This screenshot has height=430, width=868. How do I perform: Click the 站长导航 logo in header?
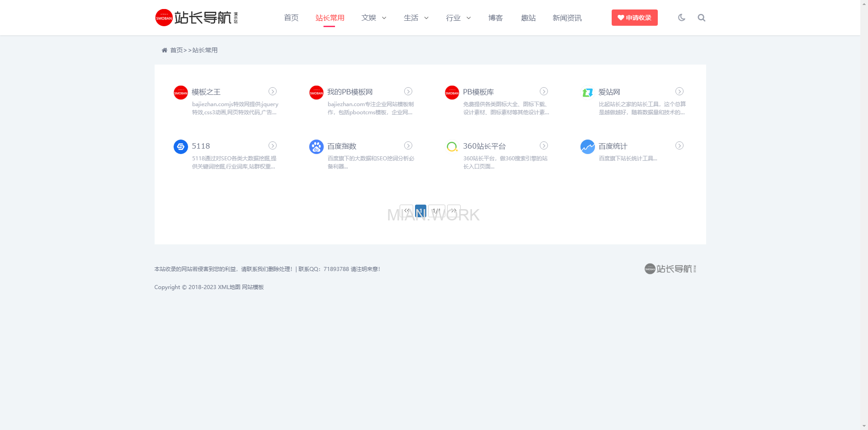[196, 18]
